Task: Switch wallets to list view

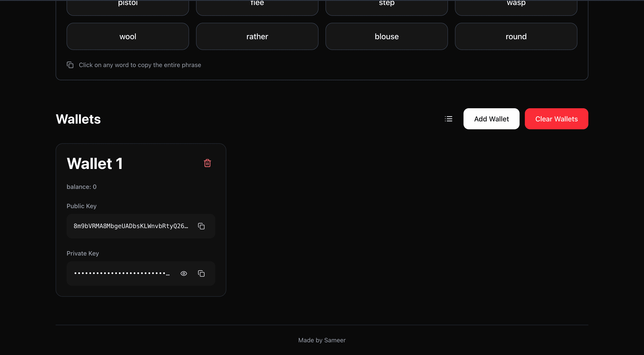Action: pyautogui.click(x=449, y=119)
